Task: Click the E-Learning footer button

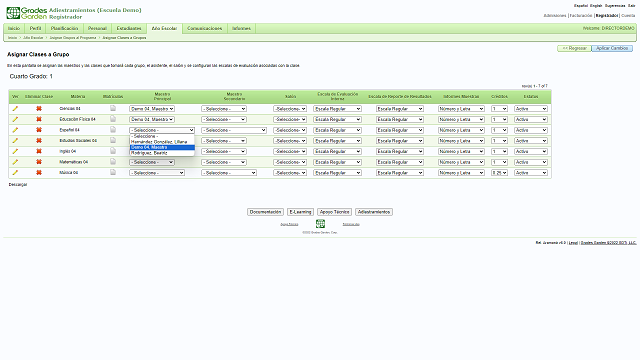Action: point(300,212)
